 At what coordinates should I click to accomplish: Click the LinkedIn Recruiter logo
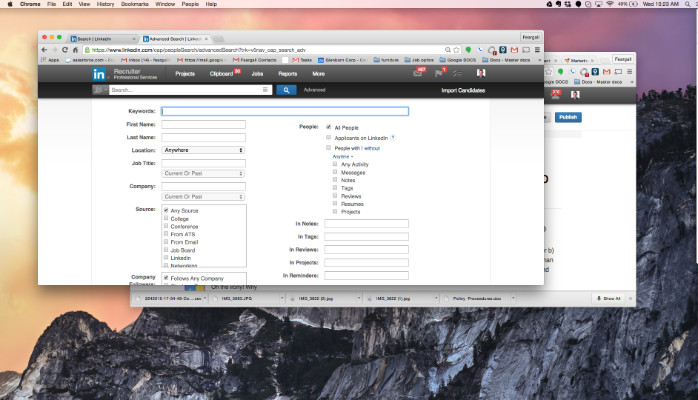[x=99, y=74]
